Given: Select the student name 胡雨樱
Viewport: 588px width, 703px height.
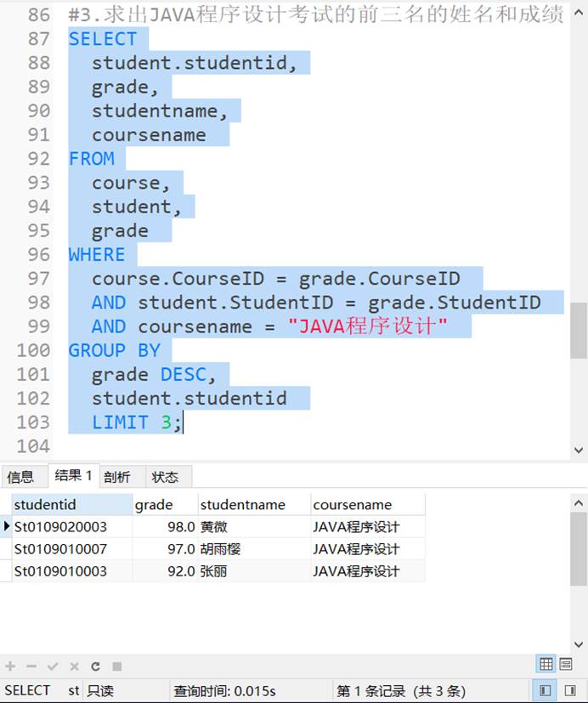Looking at the screenshot, I should coord(254,549).
